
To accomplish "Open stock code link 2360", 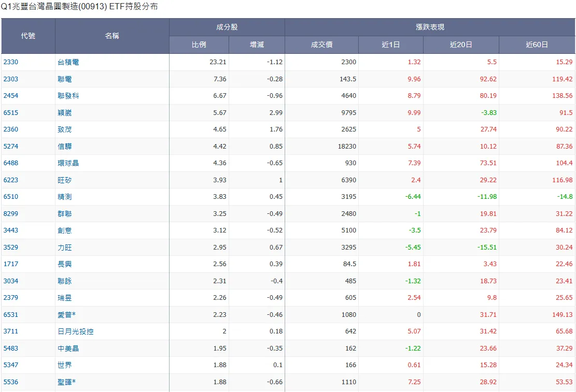I will [x=11, y=129].
